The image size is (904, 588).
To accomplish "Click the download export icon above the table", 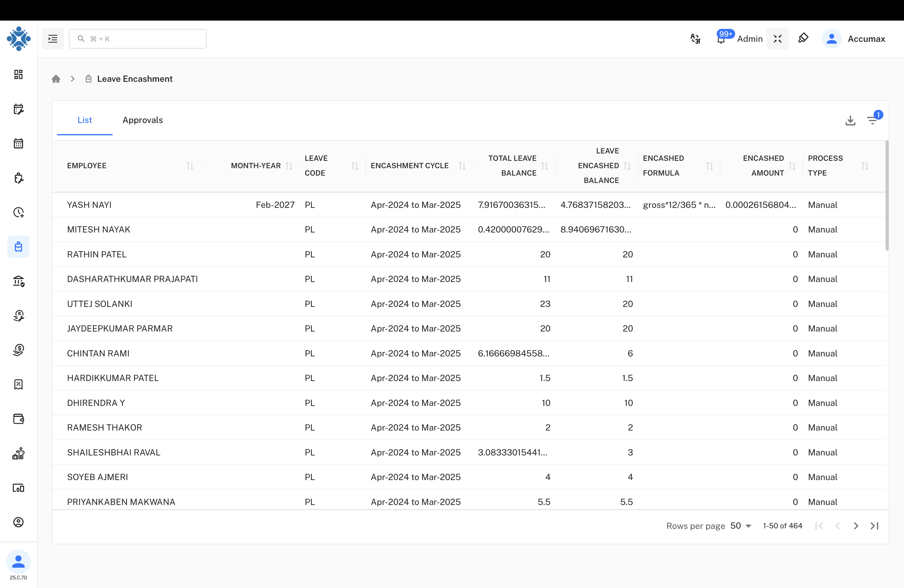I will click(850, 120).
